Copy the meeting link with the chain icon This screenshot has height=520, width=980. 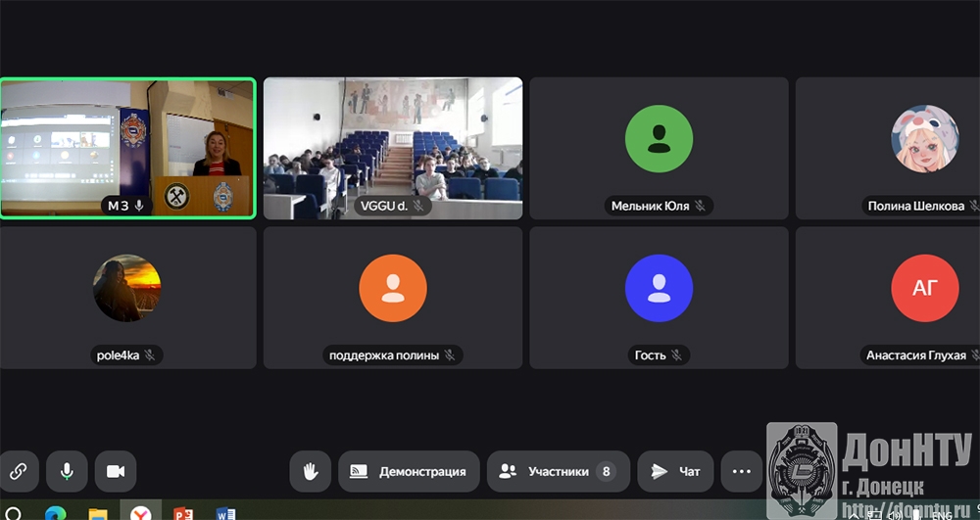pyautogui.click(x=18, y=471)
